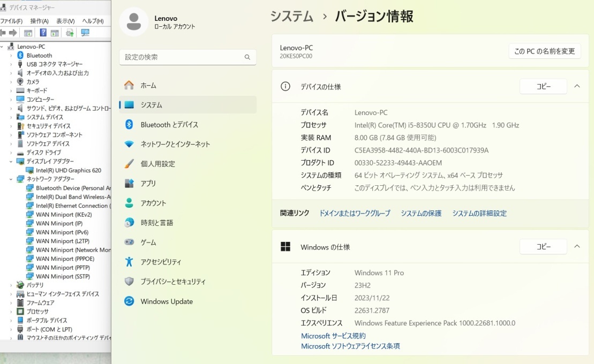Collapse the ディスプレイ アダプター category

pyautogui.click(x=11, y=161)
